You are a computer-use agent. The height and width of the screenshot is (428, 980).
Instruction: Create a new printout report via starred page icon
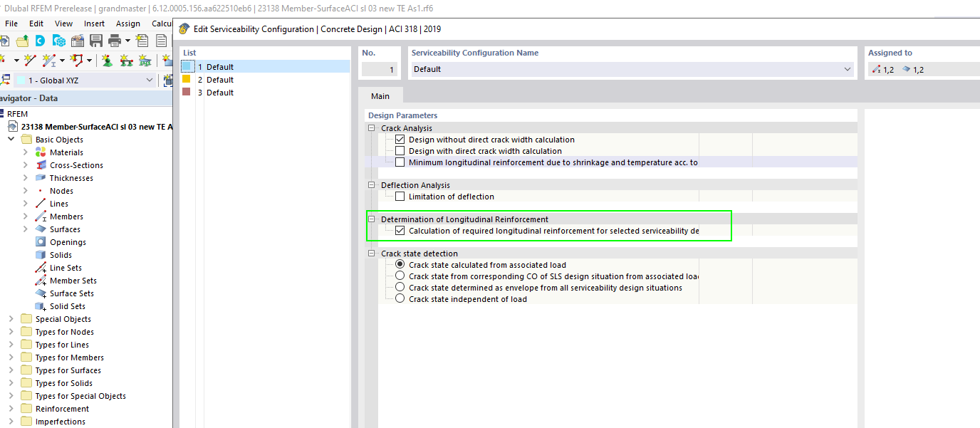(142, 41)
